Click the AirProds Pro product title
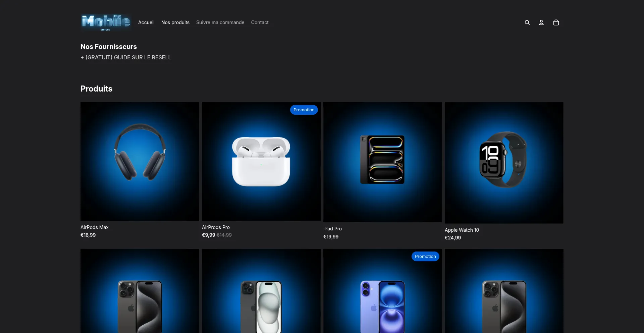Image resolution: width=644 pixels, height=333 pixels. [216, 227]
